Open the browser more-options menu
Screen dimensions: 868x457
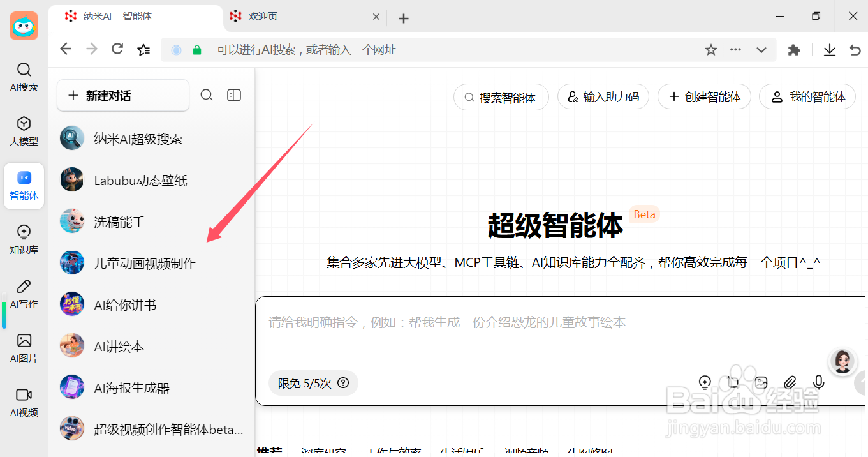click(x=735, y=49)
